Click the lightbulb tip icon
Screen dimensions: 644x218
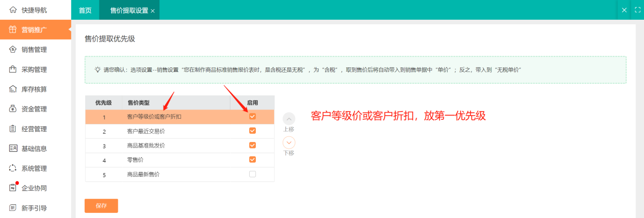tap(97, 69)
